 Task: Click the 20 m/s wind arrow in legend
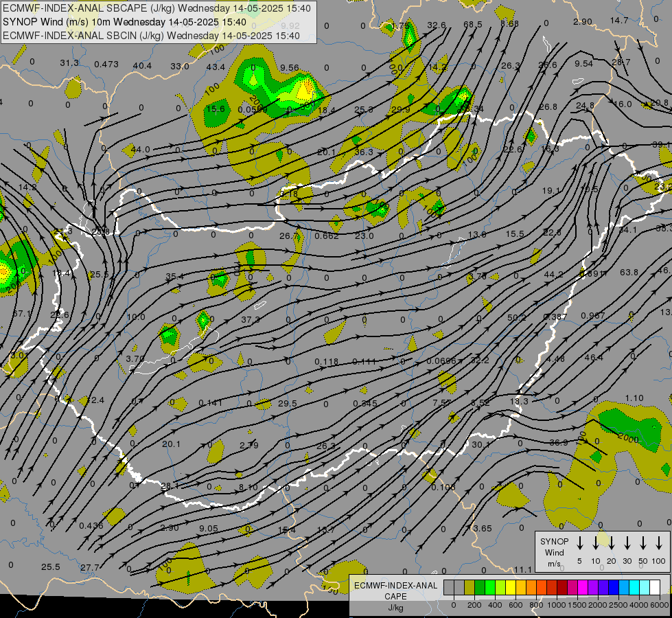click(611, 543)
